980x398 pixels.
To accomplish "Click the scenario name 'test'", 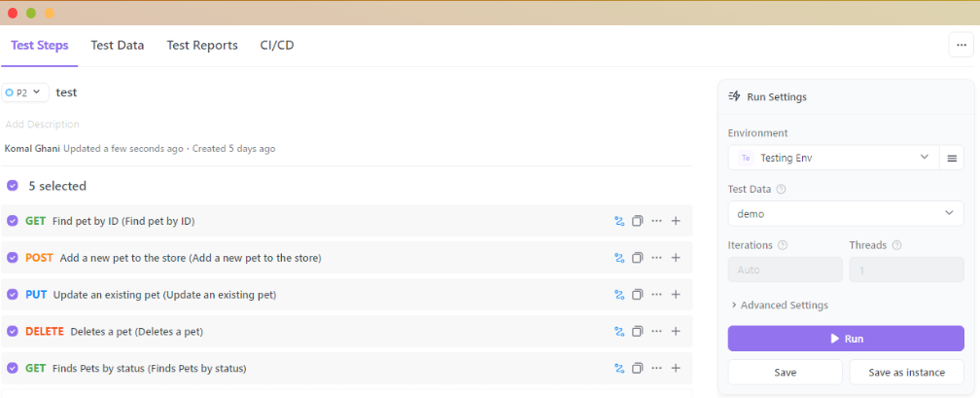I will tap(66, 92).
